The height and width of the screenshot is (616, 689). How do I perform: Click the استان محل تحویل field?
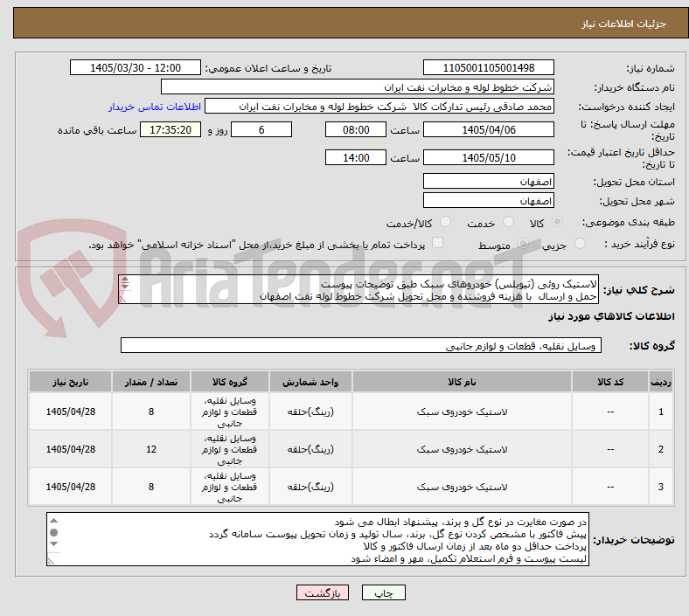coord(488,181)
